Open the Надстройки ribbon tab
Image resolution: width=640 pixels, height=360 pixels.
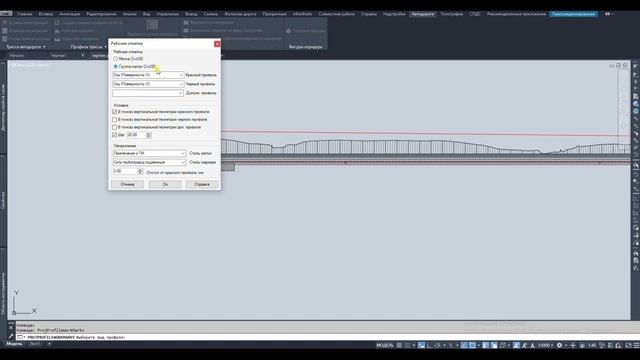(394, 14)
